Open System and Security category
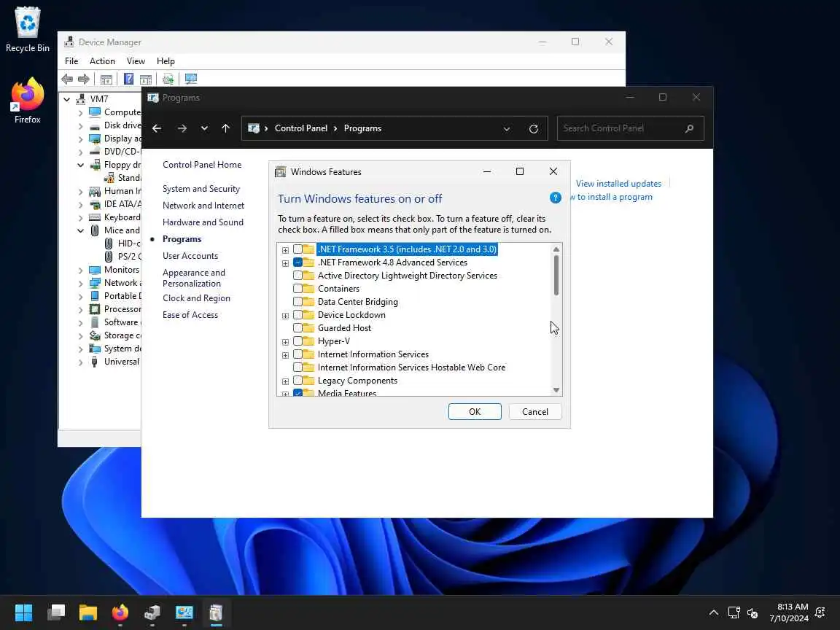 [x=201, y=189]
